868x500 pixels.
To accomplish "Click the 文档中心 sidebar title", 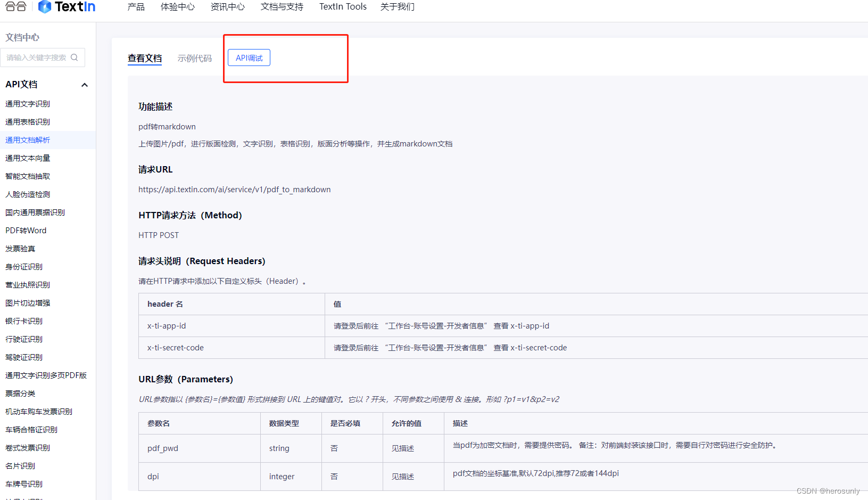I will pyautogui.click(x=22, y=37).
